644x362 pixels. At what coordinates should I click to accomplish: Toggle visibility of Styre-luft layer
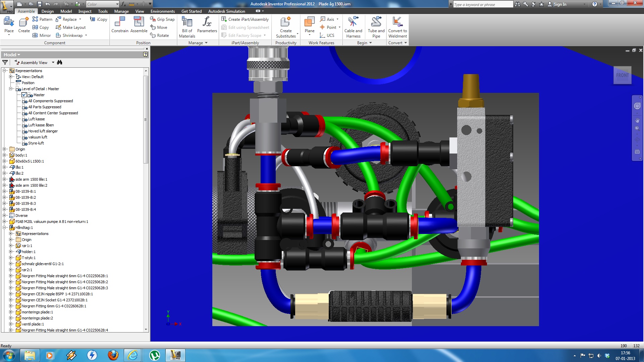click(24, 143)
